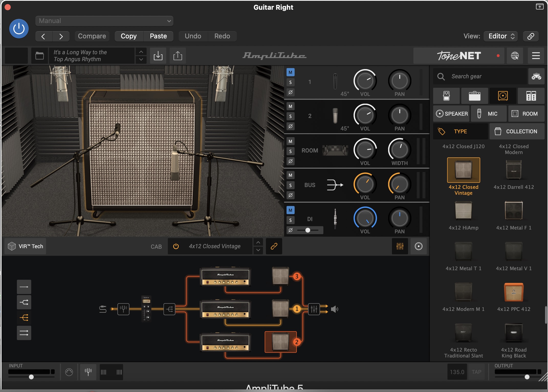Click mic 2 microphone model icon

[335, 116]
